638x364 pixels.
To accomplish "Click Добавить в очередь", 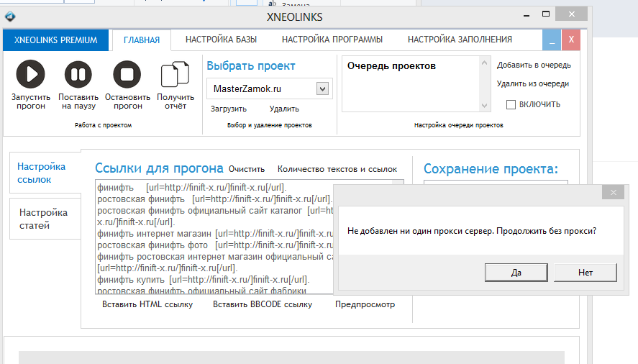I will [x=534, y=65].
